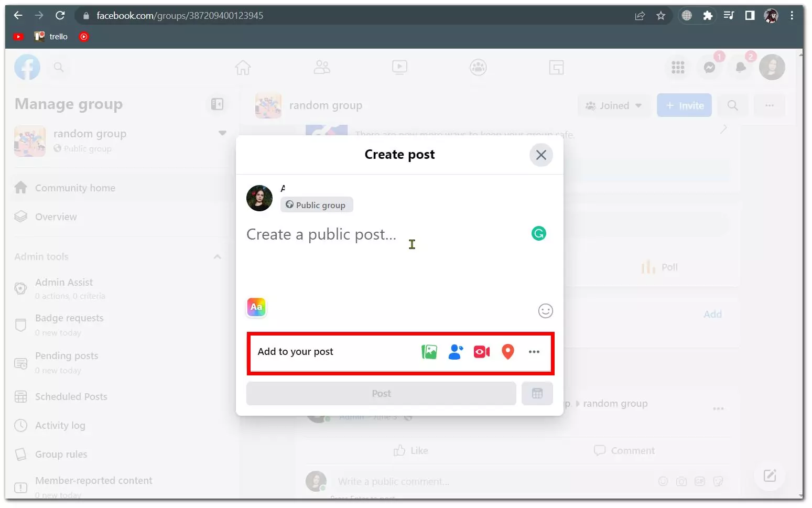Open Admin Assist
This screenshot has height=508, width=812.
(x=120, y=288)
